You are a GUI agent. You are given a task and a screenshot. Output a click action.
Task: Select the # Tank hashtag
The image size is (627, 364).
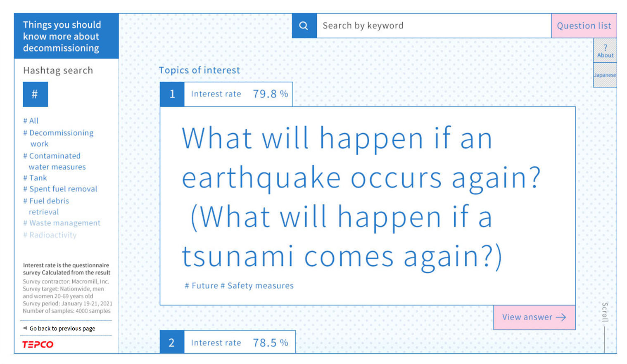pos(35,178)
